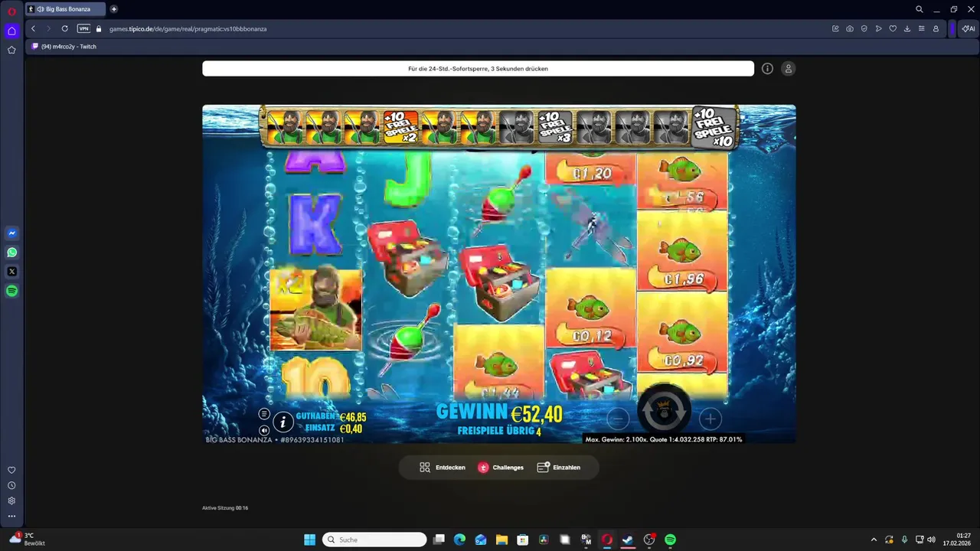The image size is (980, 551).
Task: Open tab search magnifier
Action: (x=920, y=9)
